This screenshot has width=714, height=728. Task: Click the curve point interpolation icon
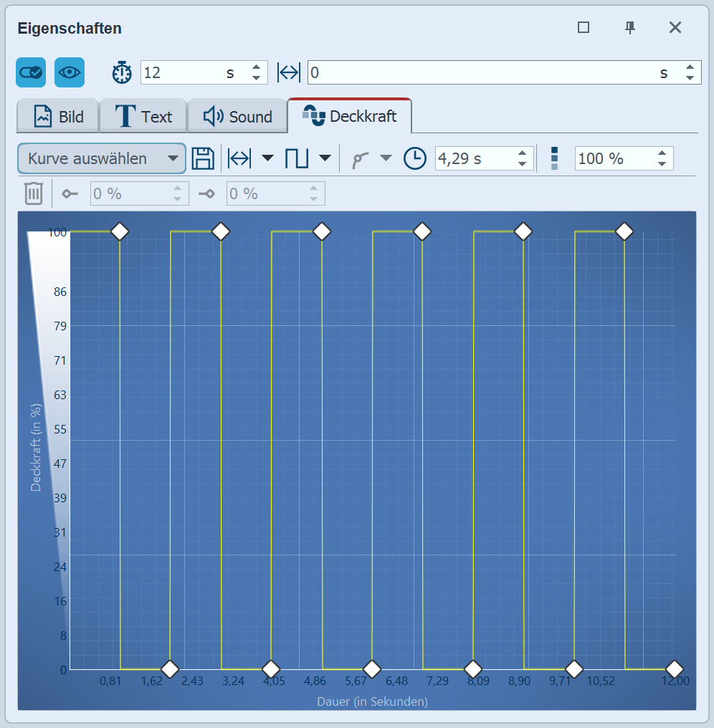click(360, 159)
